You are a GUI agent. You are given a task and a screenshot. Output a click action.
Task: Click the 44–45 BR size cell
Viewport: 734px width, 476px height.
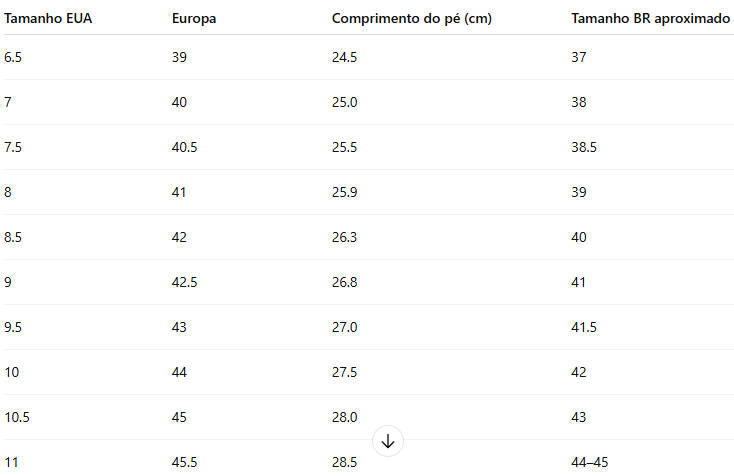pos(589,462)
